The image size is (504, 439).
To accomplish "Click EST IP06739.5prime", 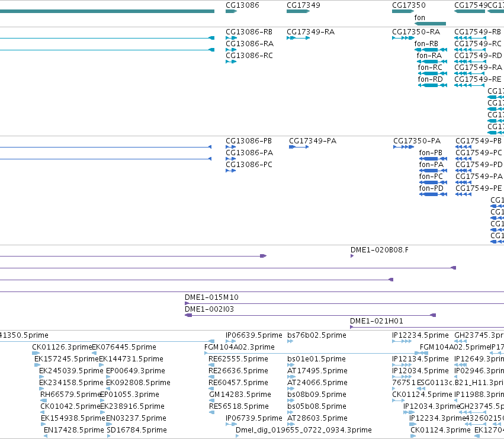I will (x=254, y=419).
